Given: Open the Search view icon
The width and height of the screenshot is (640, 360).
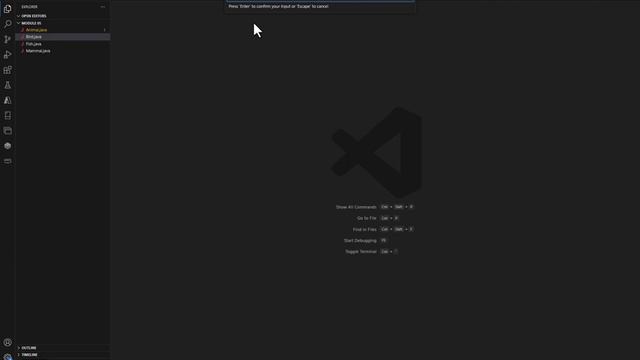Looking at the screenshot, I should [7, 24].
